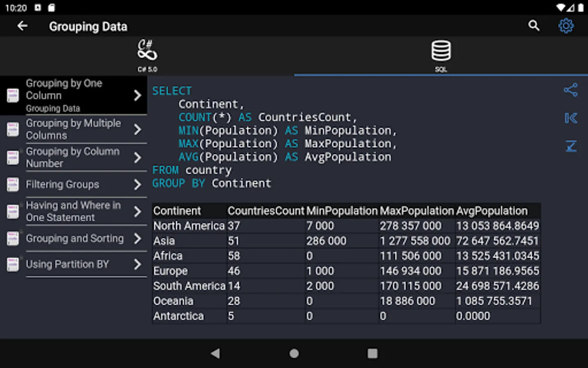Select the SELECT keyword in the query

coord(172,91)
